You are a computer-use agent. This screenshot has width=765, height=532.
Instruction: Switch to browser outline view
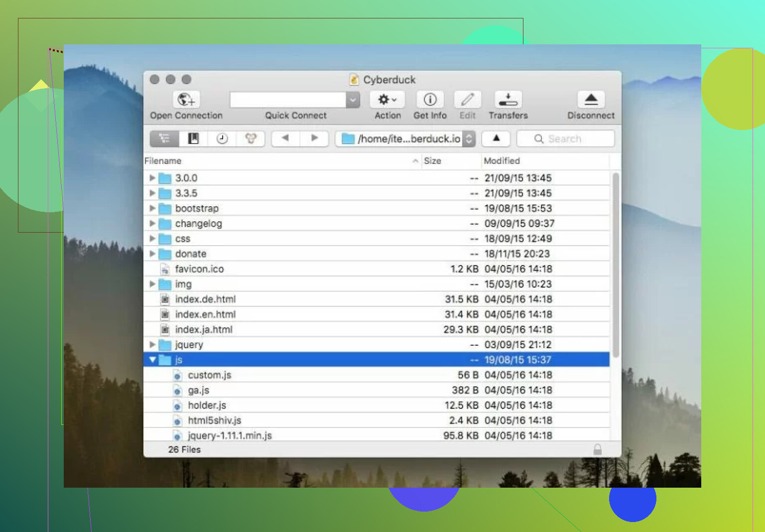point(164,138)
